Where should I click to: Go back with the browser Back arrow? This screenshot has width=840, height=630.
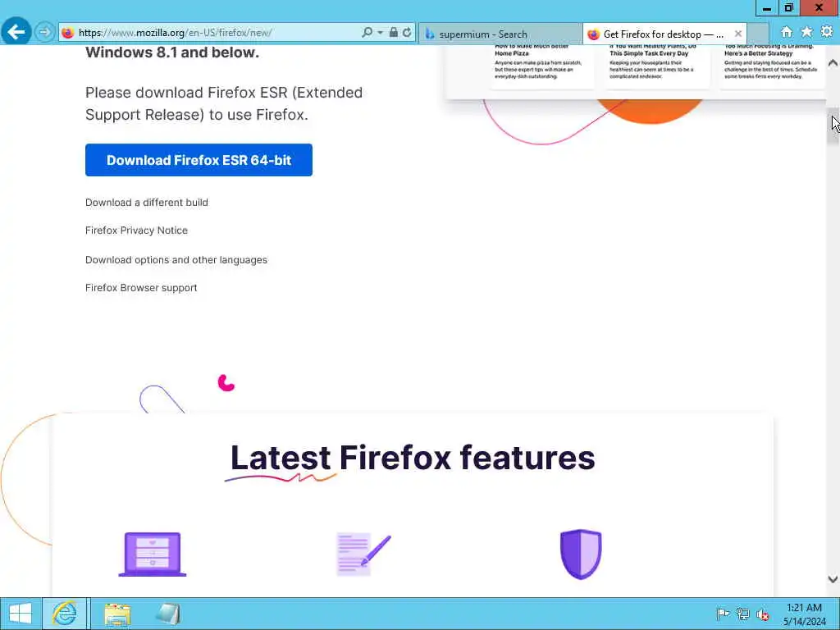[16, 32]
